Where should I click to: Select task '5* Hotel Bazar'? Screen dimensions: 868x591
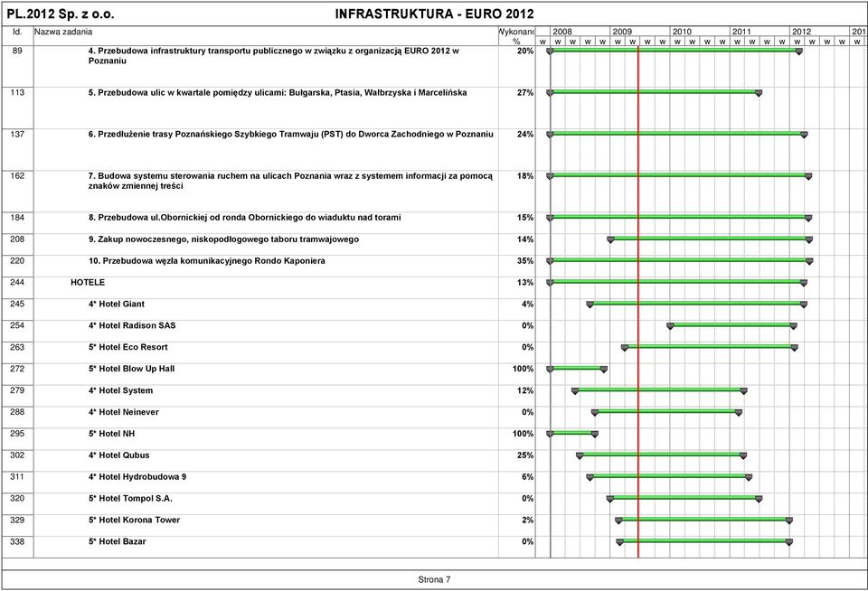pyautogui.click(x=117, y=541)
